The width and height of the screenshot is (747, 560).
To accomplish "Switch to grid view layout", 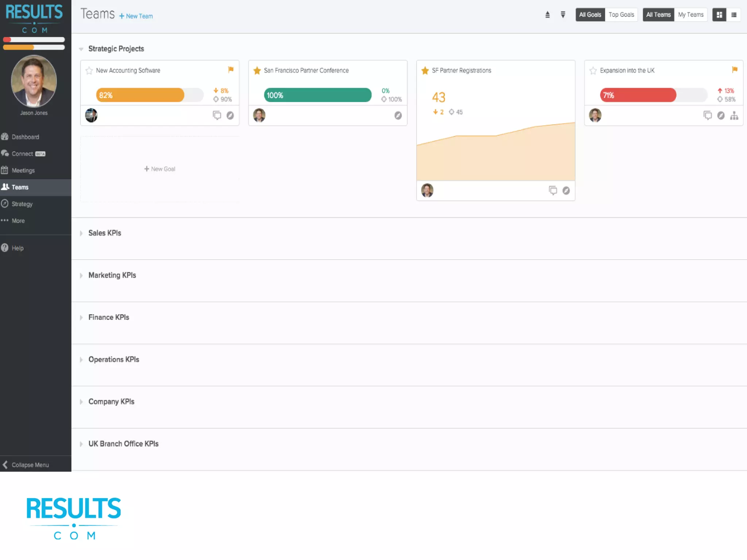I will 719,15.
